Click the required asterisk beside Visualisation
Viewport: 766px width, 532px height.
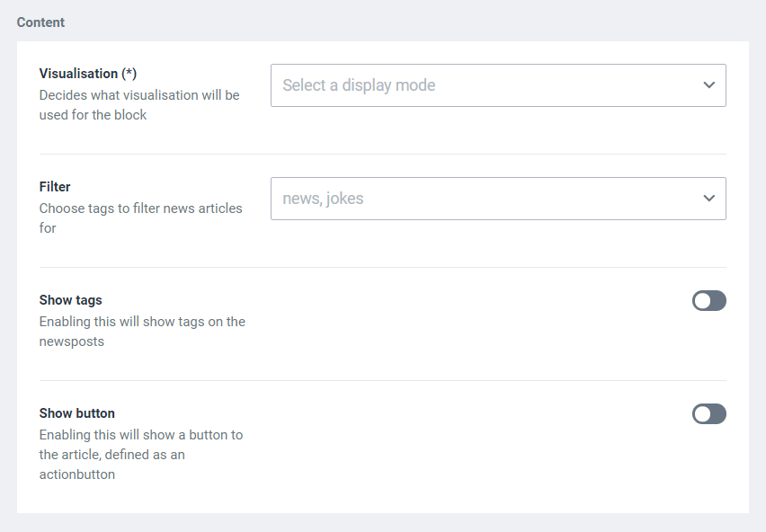pos(130,74)
